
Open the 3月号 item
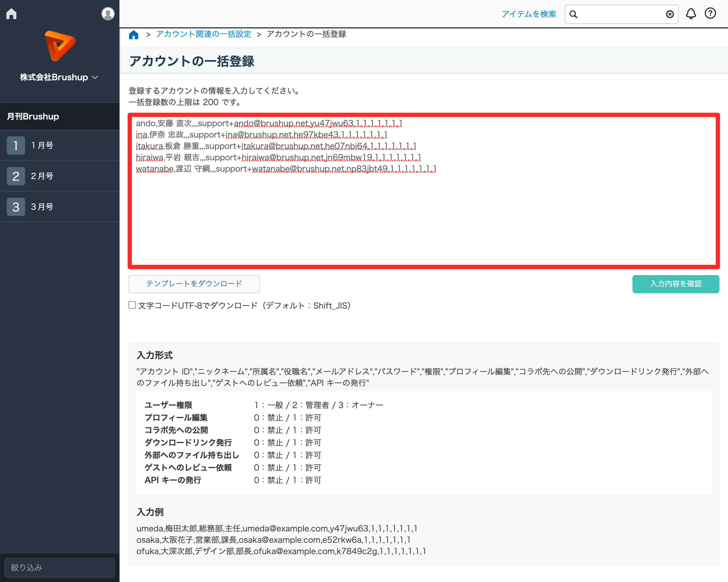click(60, 207)
